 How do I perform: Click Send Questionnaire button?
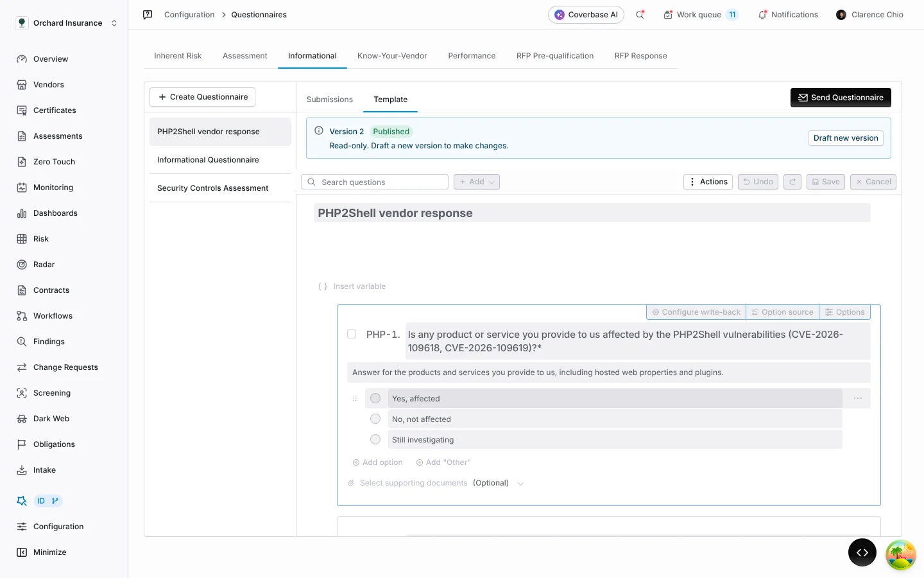841,98
